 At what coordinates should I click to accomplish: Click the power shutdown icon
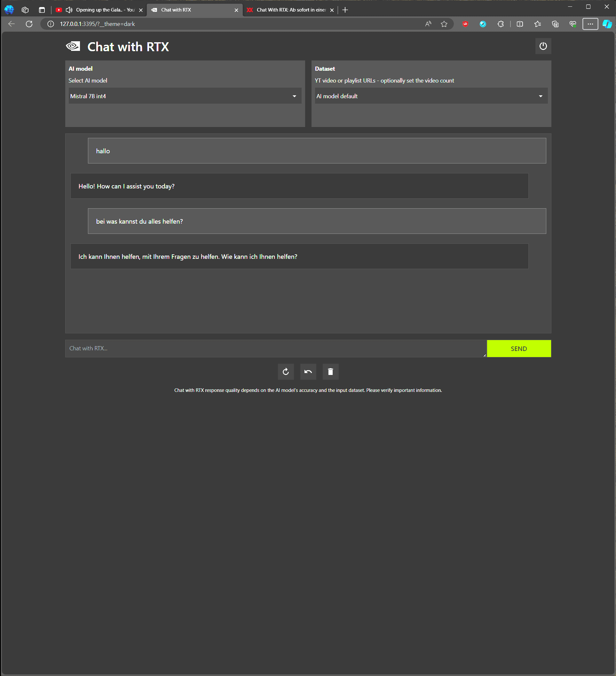click(x=543, y=46)
